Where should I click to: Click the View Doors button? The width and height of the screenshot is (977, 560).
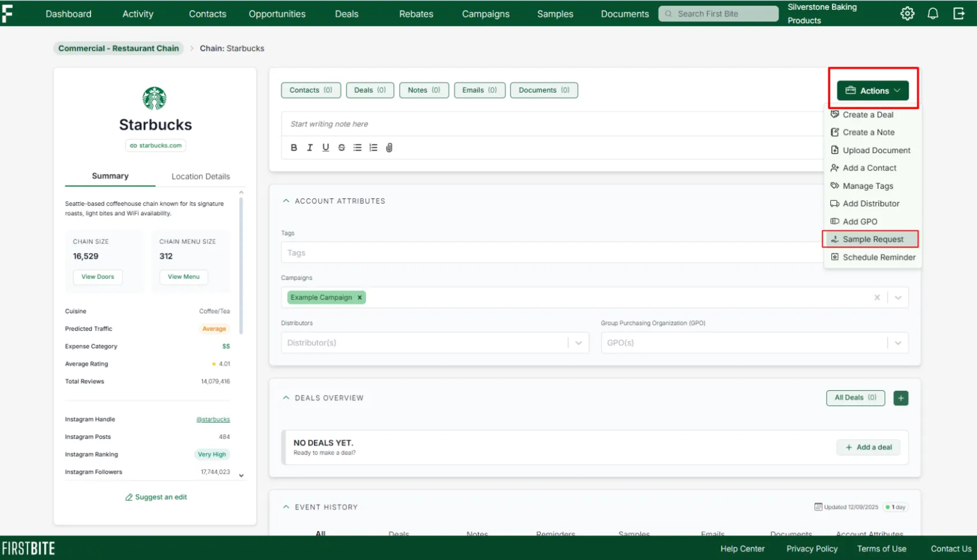[x=98, y=277]
